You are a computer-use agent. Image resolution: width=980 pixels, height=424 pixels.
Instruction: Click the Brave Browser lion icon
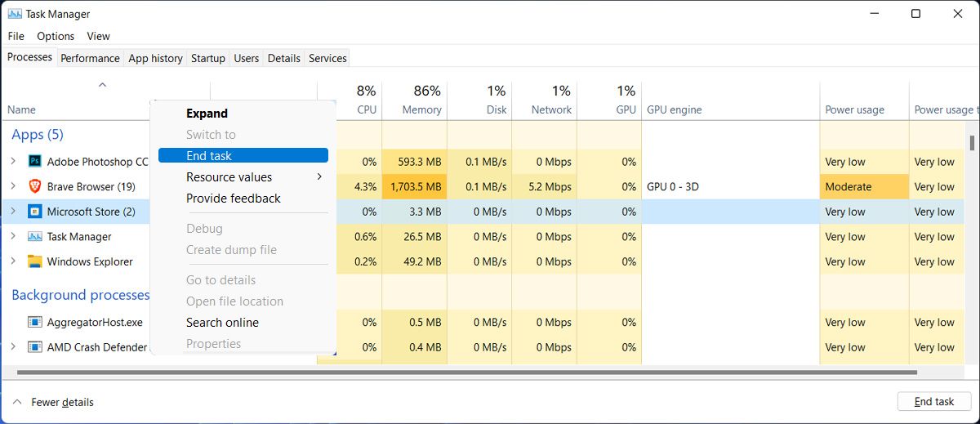[x=34, y=186]
